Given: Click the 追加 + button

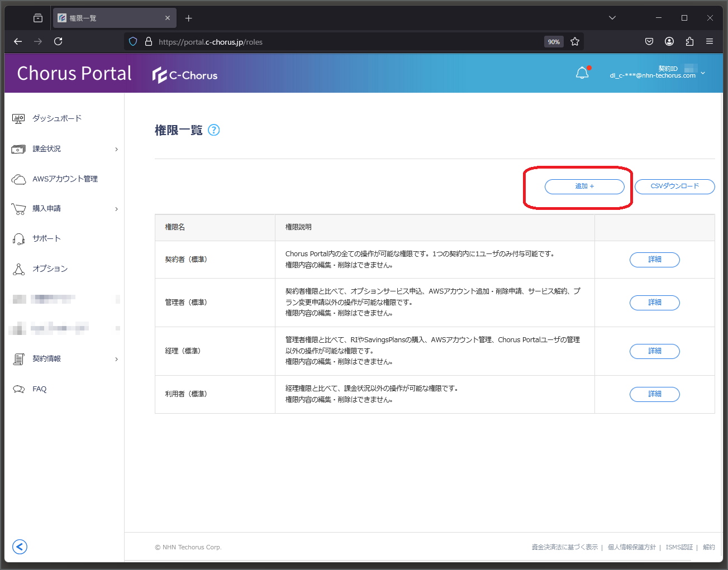Looking at the screenshot, I should (584, 186).
